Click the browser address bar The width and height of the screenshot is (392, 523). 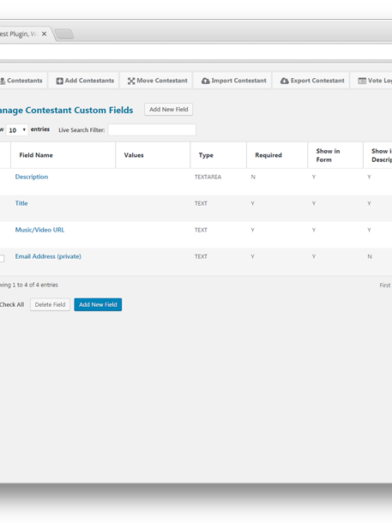point(196,52)
